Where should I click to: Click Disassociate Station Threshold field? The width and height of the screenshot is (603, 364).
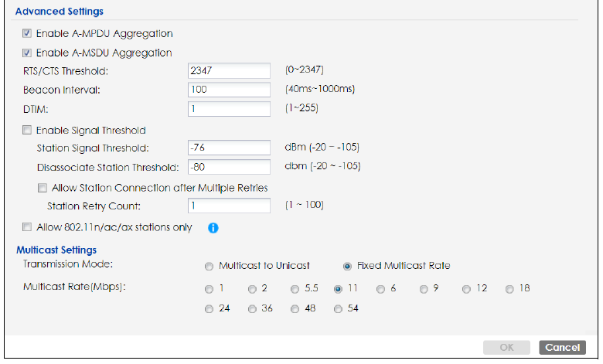(228, 167)
